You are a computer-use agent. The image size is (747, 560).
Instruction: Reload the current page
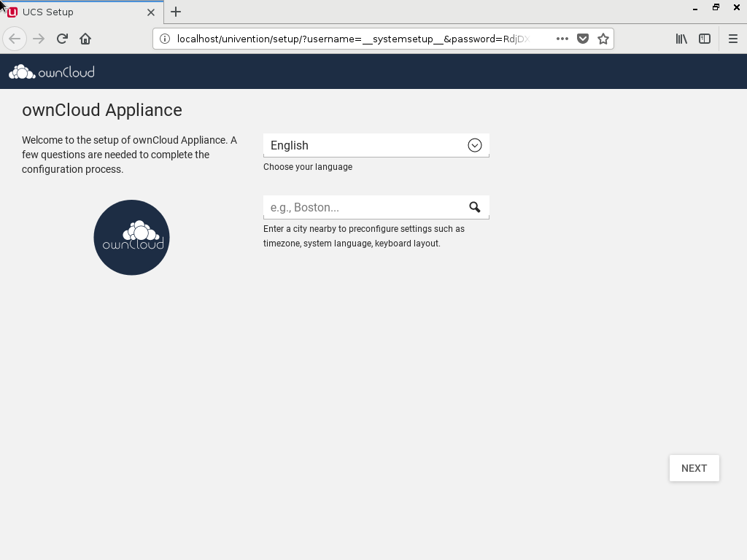coord(62,39)
